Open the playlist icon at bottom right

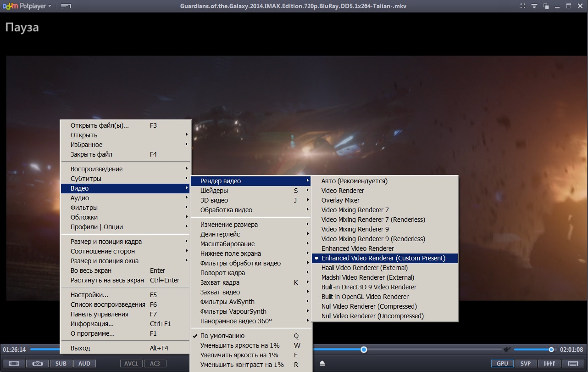573,363
